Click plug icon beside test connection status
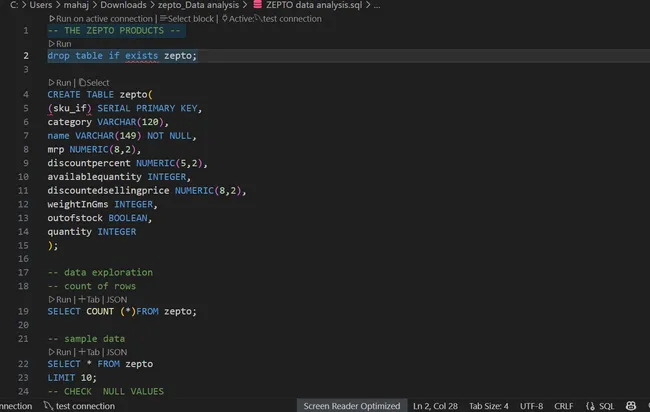 pyautogui.click(x=48, y=406)
